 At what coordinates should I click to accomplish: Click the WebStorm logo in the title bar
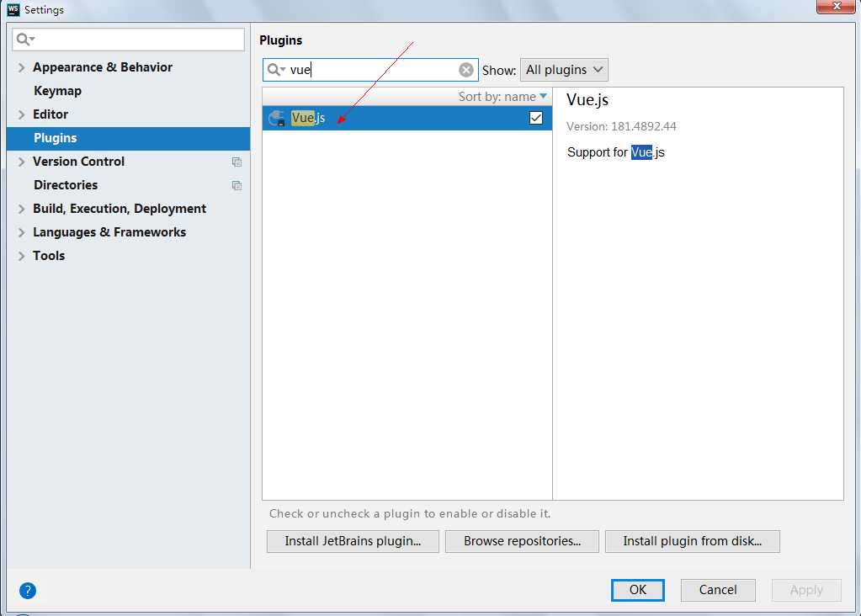(x=13, y=9)
